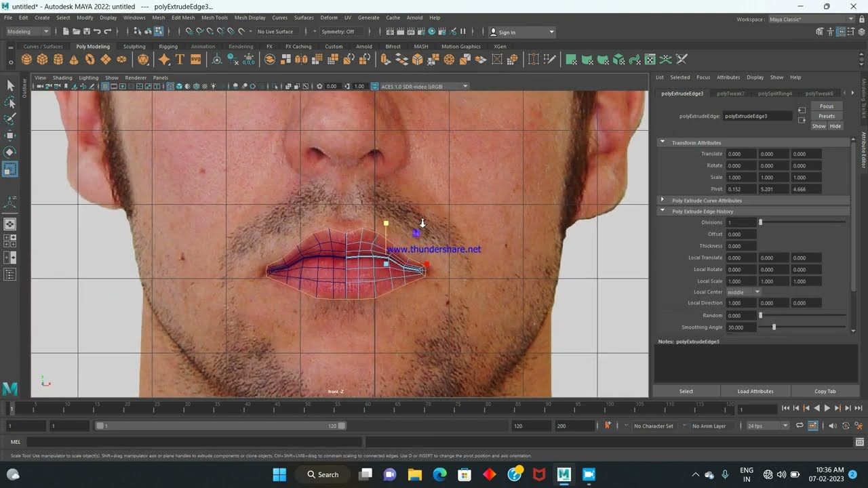This screenshot has height=488, width=868.
Task: Toggle viewport color management ACES button
Action: click(x=374, y=87)
